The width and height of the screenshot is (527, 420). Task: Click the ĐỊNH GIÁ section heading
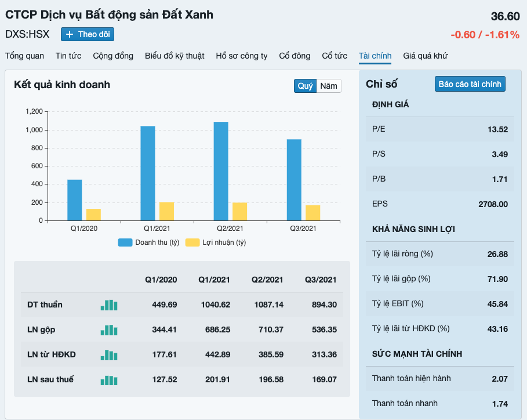(390, 104)
